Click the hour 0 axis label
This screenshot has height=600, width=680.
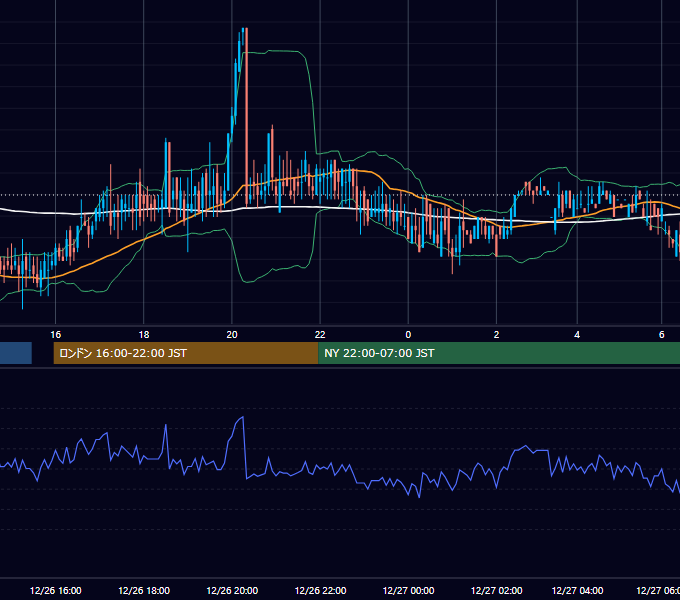tap(408, 335)
